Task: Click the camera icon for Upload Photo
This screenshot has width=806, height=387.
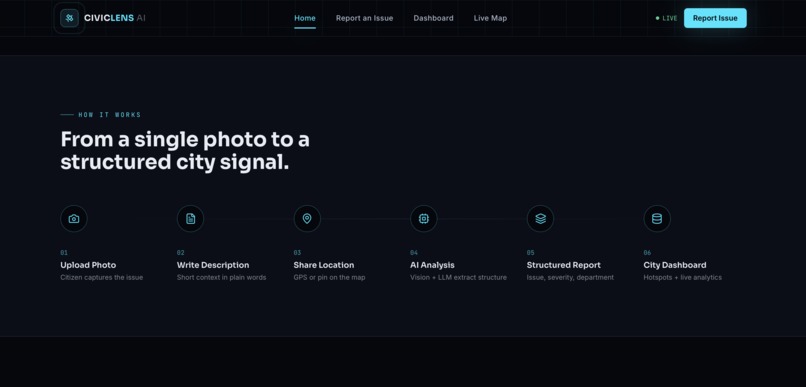Action: click(74, 219)
